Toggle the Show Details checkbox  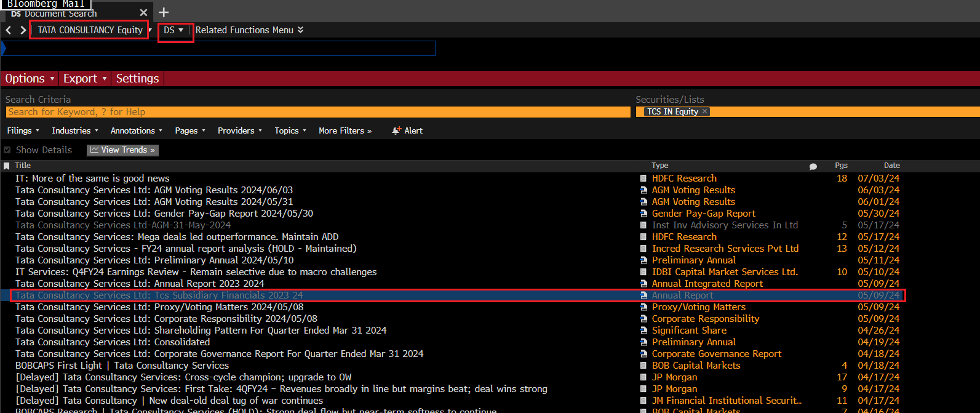[x=7, y=150]
